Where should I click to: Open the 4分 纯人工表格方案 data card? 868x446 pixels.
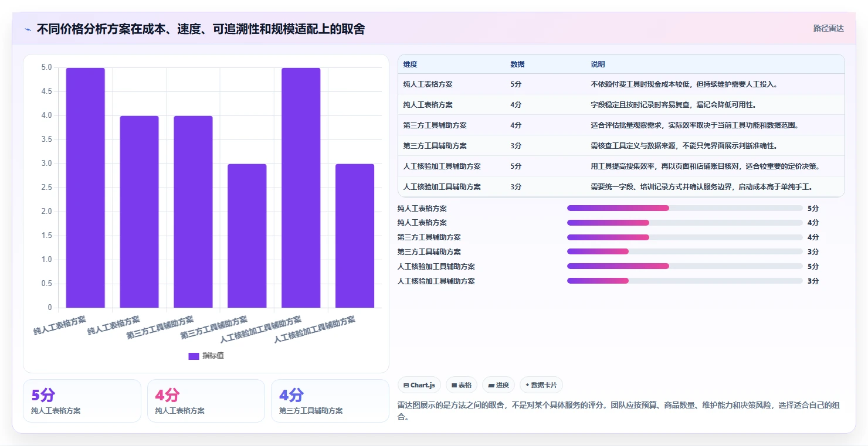tap(206, 401)
